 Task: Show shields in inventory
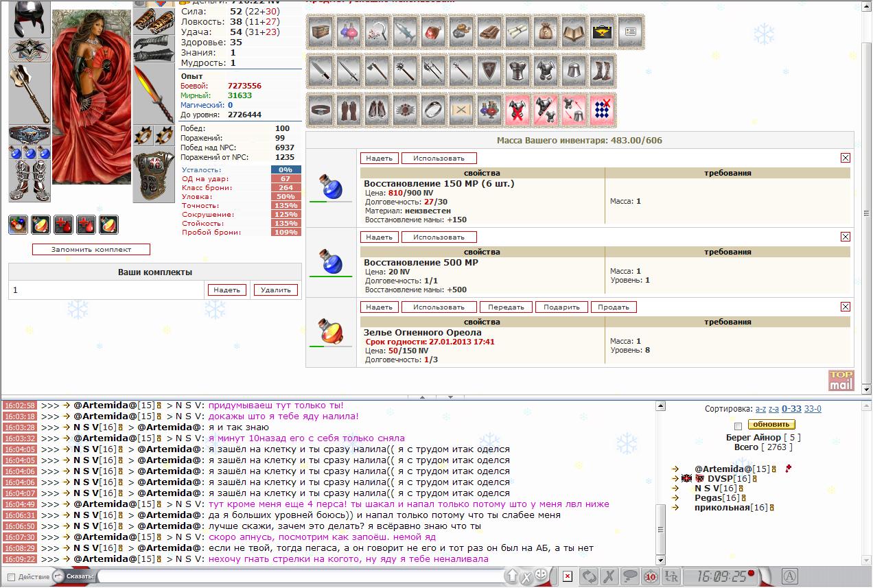pos(491,70)
